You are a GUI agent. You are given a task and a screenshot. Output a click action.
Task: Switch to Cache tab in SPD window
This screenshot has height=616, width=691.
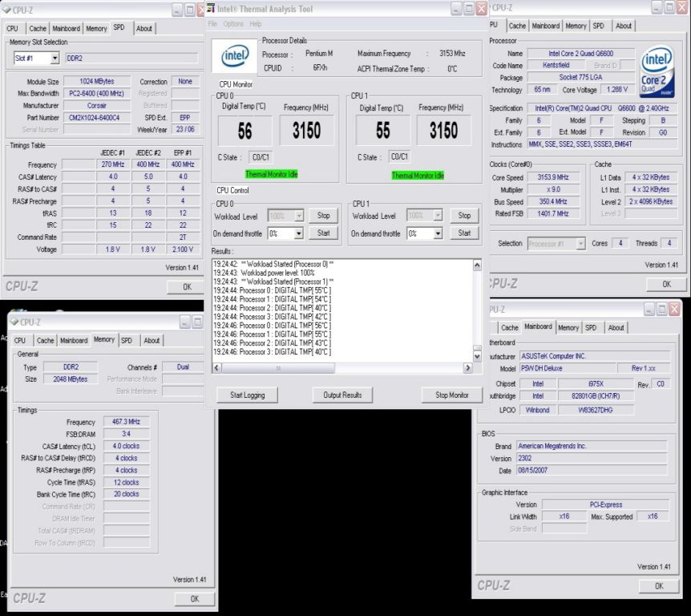point(38,28)
